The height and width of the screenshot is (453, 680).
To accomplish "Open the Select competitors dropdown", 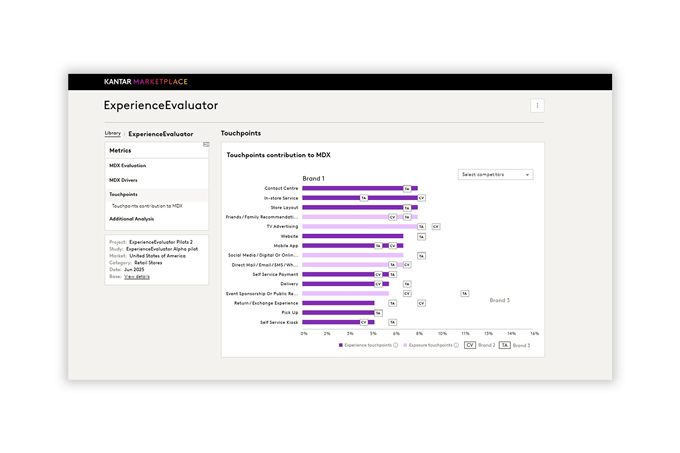I will pyautogui.click(x=495, y=174).
